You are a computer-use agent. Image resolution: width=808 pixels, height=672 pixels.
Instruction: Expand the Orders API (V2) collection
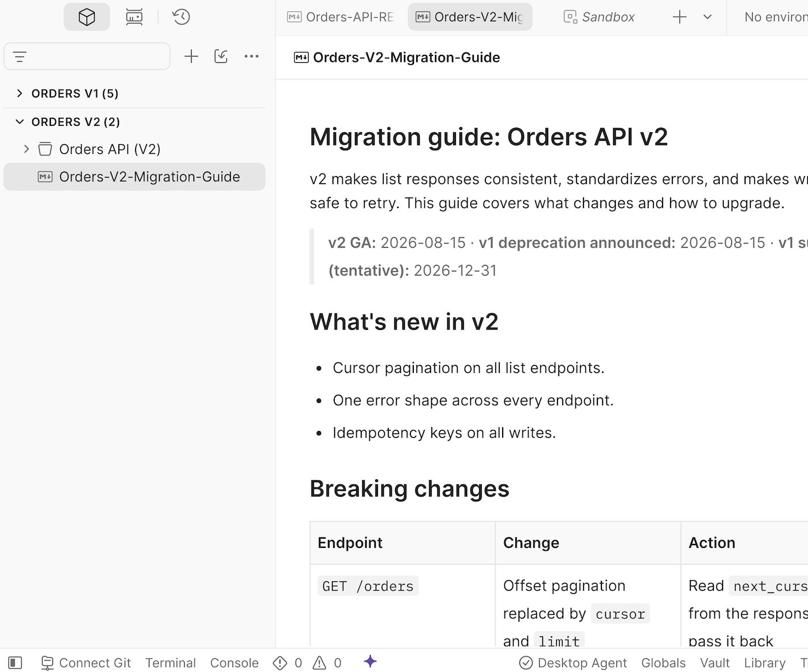click(26, 149)
